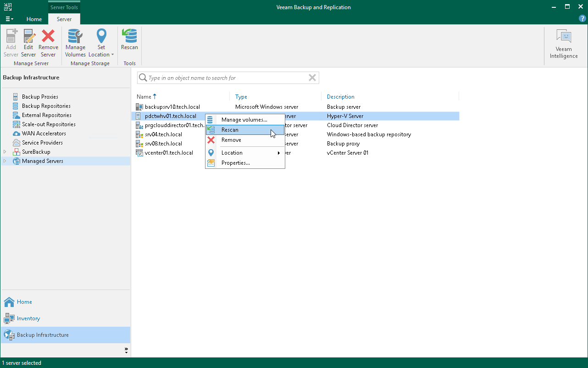Viewport: 588px width, 368px height.
Task: Sort the list by Name column header
Action: (144, 97)
